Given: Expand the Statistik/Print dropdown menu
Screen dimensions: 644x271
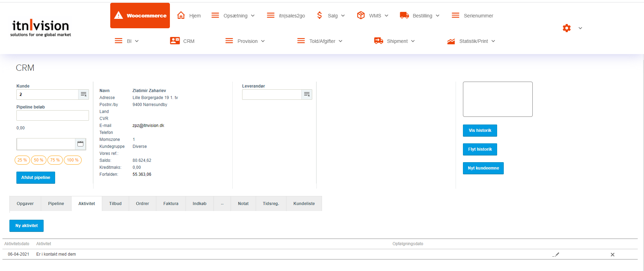Looking at the screenshot, I should [477, 41].
